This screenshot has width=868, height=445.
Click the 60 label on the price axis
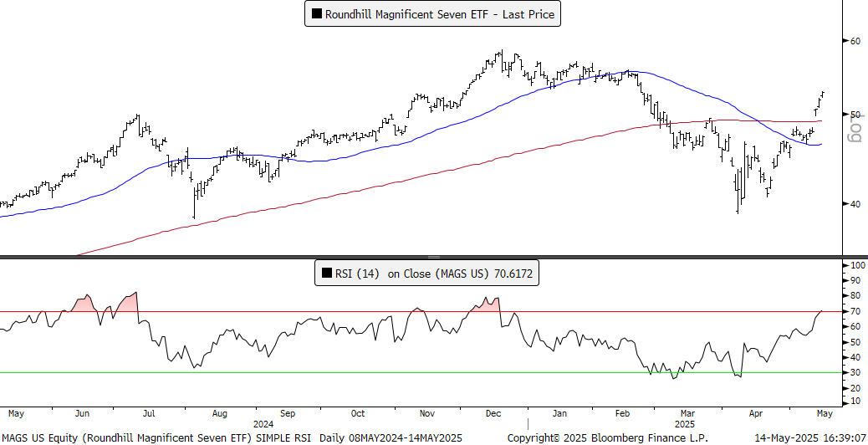point(855,41)
